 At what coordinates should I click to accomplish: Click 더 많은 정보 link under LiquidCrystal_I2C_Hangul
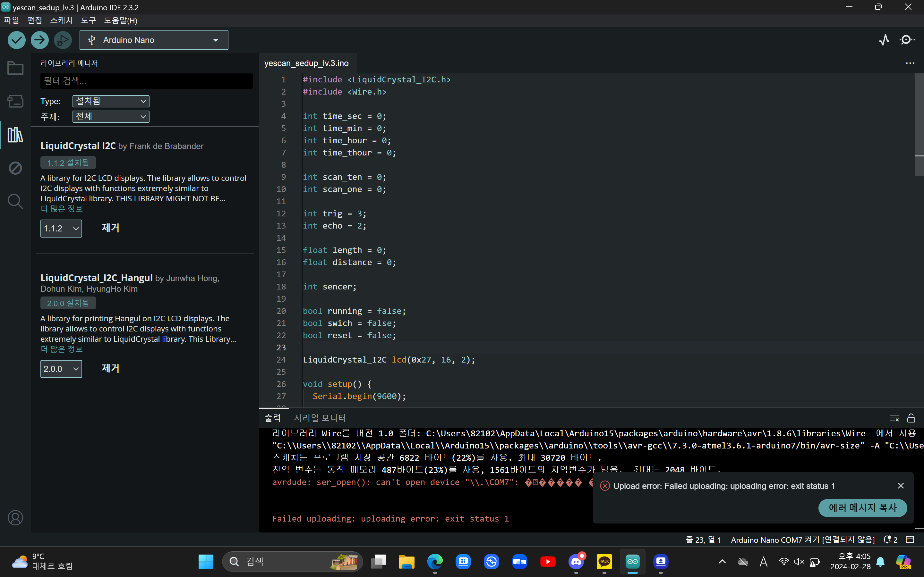tap(62, 349)
